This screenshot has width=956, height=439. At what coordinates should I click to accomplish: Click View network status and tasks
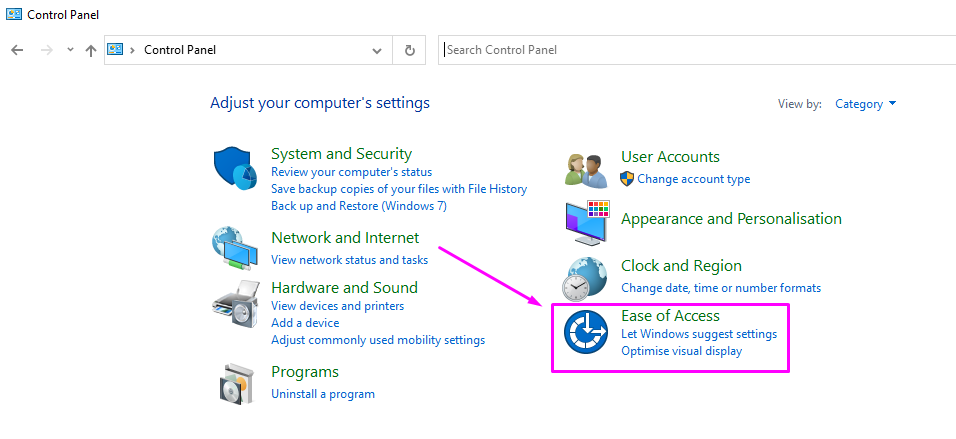coord(349,260)
